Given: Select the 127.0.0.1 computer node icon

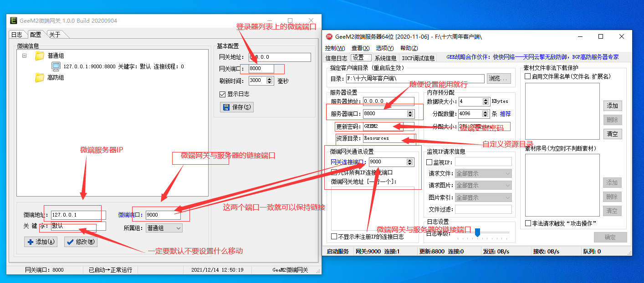Looking at the screenshot, I should coord(56,66).
